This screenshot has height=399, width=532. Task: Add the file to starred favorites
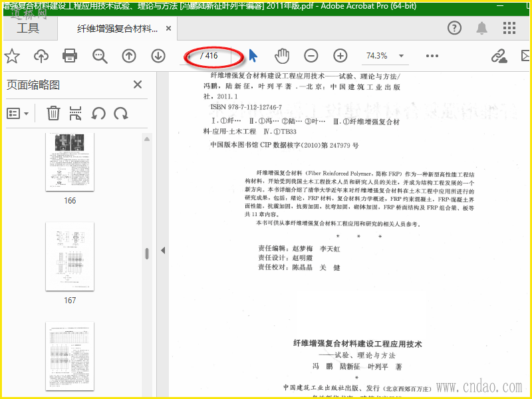(x=12, y=56)
